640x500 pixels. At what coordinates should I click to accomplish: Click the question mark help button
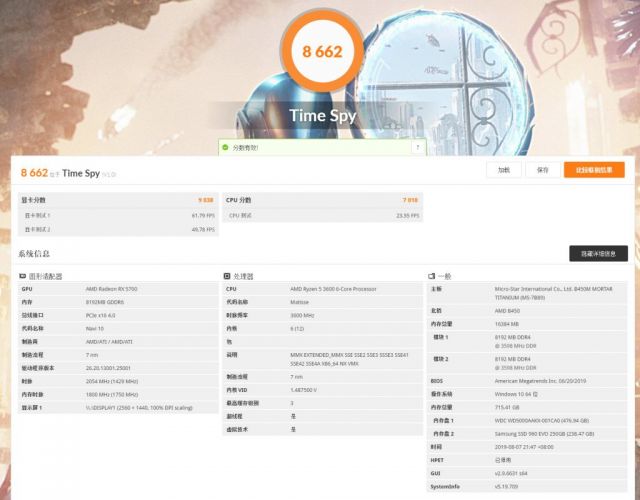(x=418, y=147)
